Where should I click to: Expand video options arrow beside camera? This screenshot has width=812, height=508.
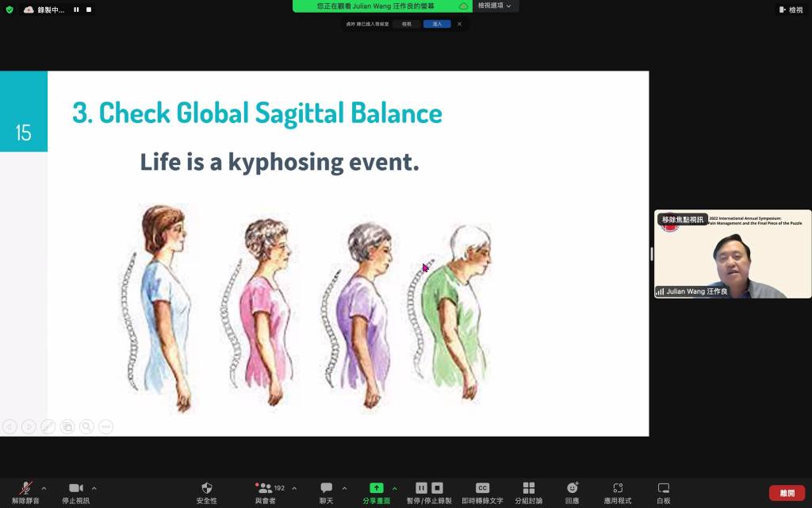94,488
